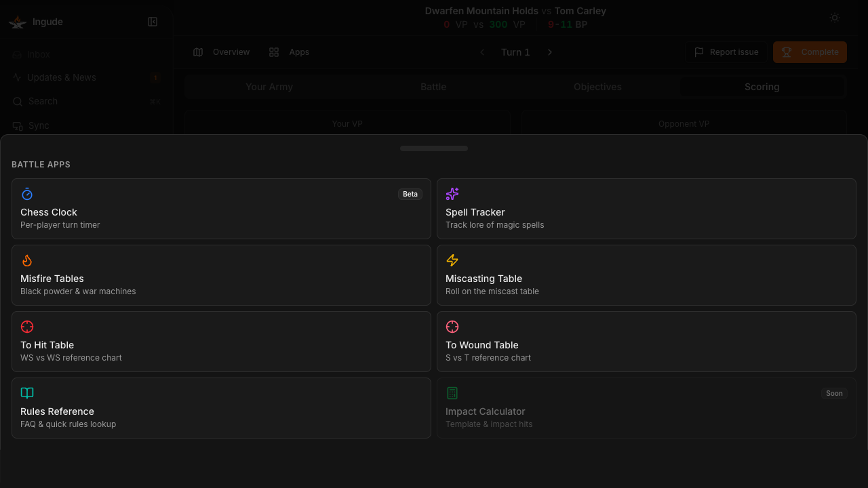Click the Rules Reference book icon
Image resolution: width=868 pixels, height=488 pixels.
coord(27,393)
